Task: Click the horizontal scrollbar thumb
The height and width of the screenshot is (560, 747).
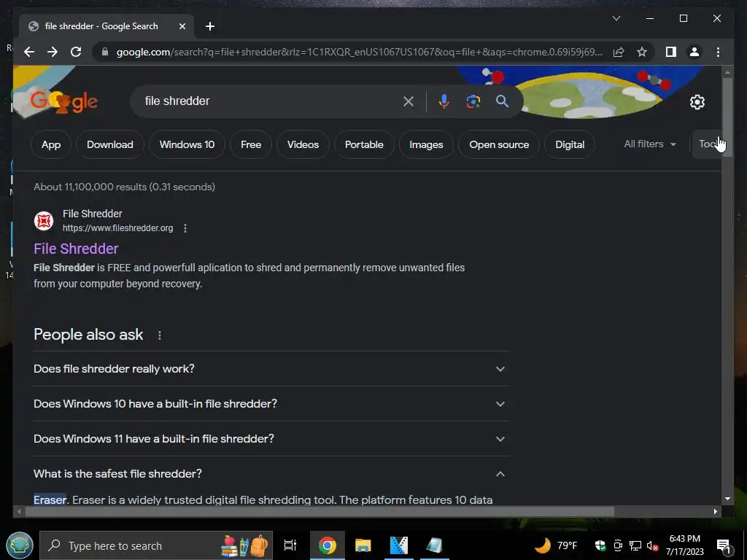Action: 320,511
